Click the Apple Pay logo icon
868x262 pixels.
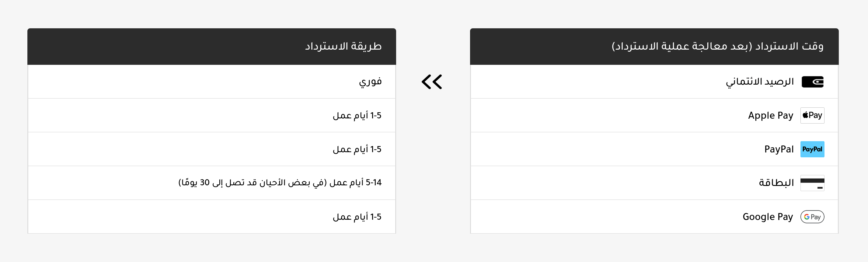[x=812, y=116]
